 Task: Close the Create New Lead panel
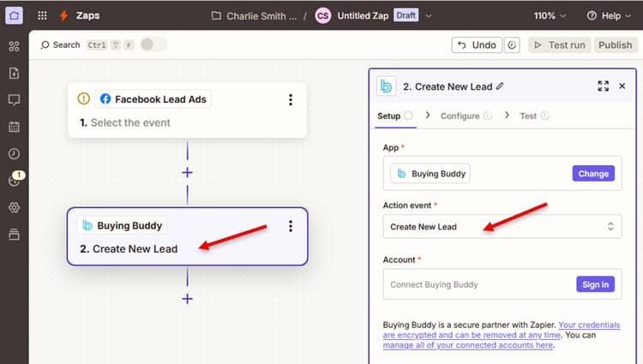[622, 86]
